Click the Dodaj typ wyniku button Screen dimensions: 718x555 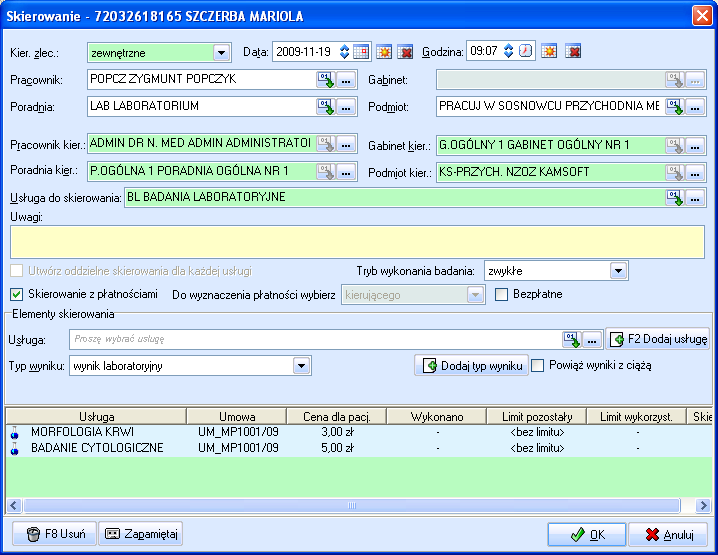tap(471, 365)
